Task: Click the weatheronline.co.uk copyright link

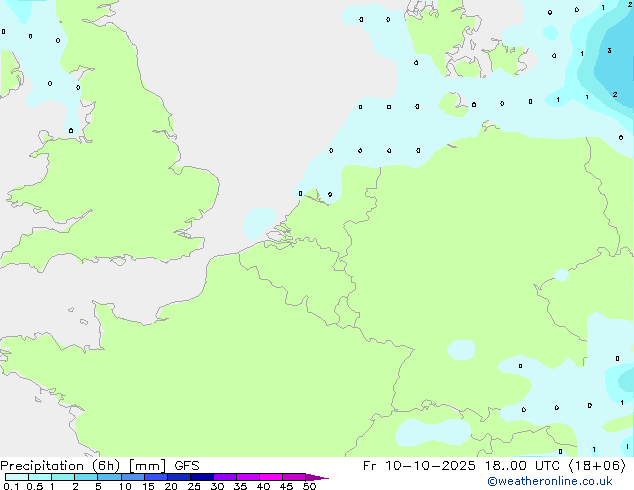Action: click(550, 481)
